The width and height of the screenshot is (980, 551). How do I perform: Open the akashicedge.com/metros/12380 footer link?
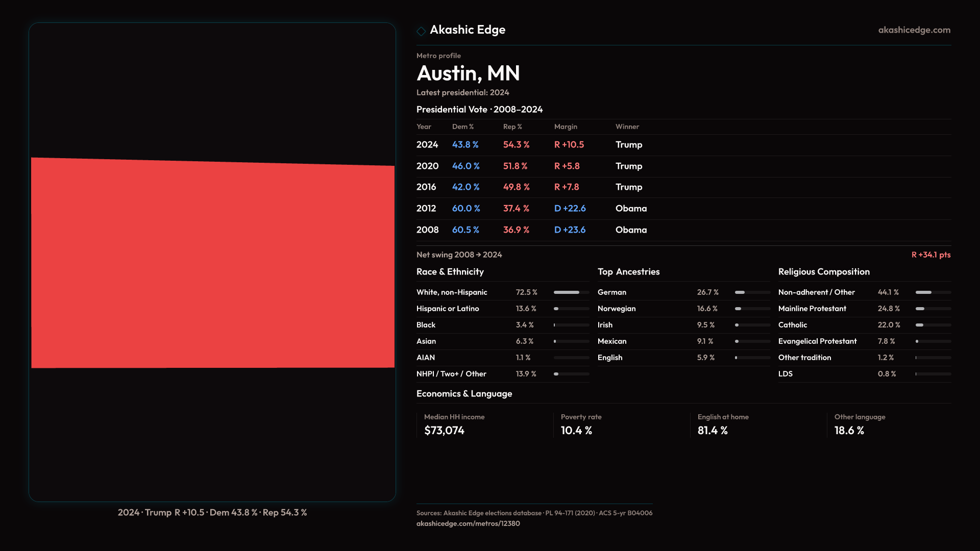pos(468,523)
